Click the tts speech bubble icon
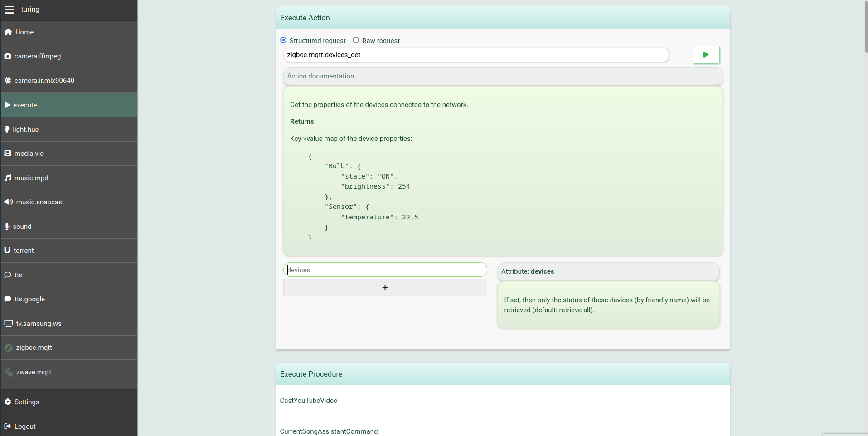The image size is (868, 436). [x=8, y=275]
